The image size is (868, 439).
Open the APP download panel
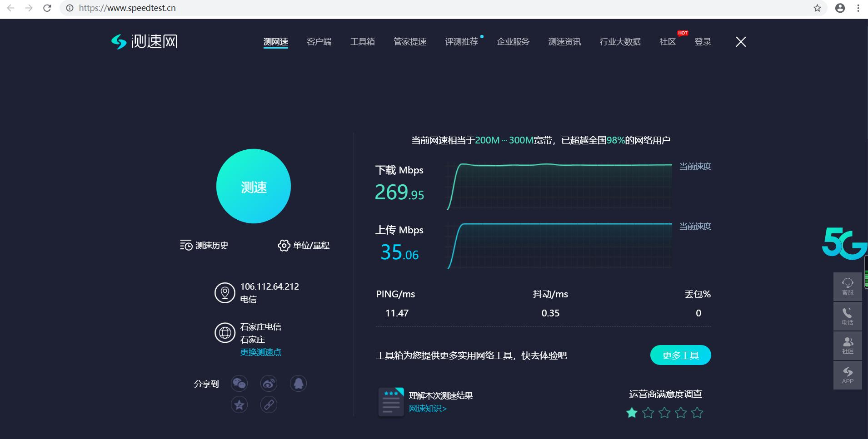(x=847, y=375)
